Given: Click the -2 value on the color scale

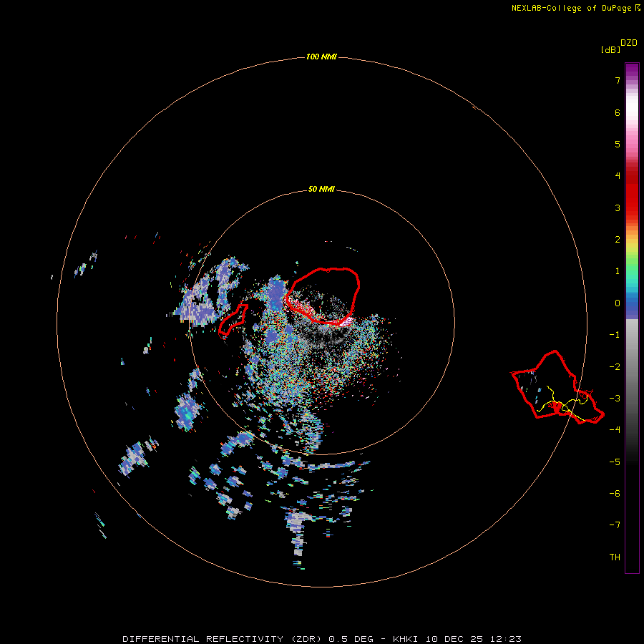Looking at the screenshot, I should click(615, 367).
